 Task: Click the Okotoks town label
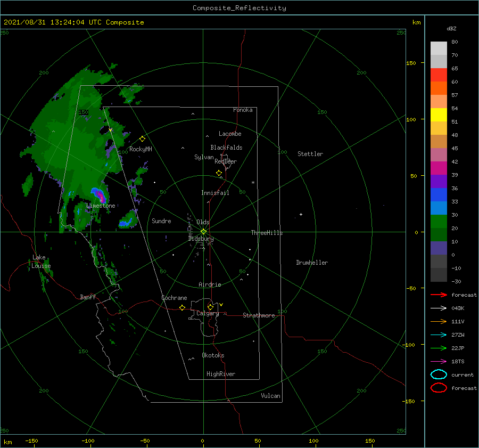[213, 355]
